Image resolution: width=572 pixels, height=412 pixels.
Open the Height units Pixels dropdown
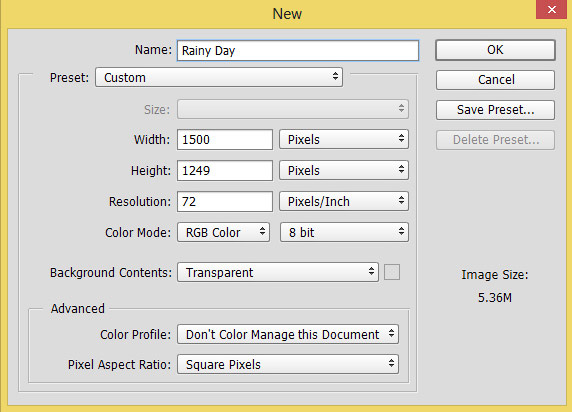(x=344, y=170)
